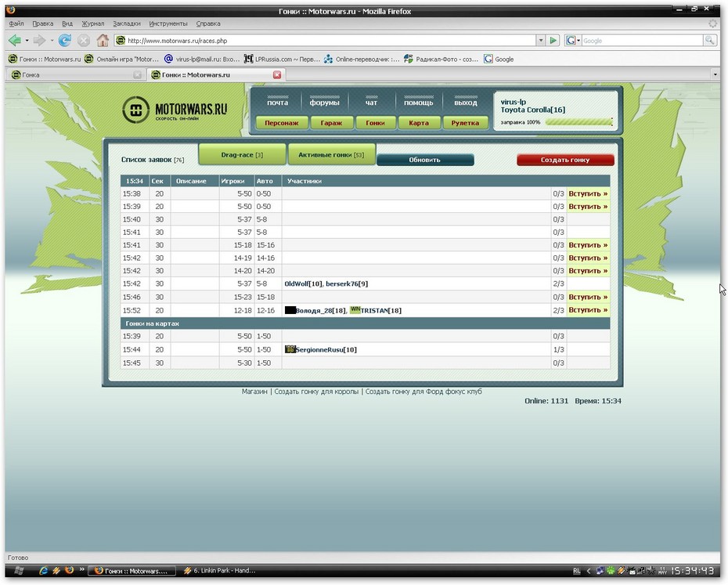Image resolution: width=728 pixels, height=585 pixels.
Task: Open the Online-переводчик bookmark
Action: point(362,59)
